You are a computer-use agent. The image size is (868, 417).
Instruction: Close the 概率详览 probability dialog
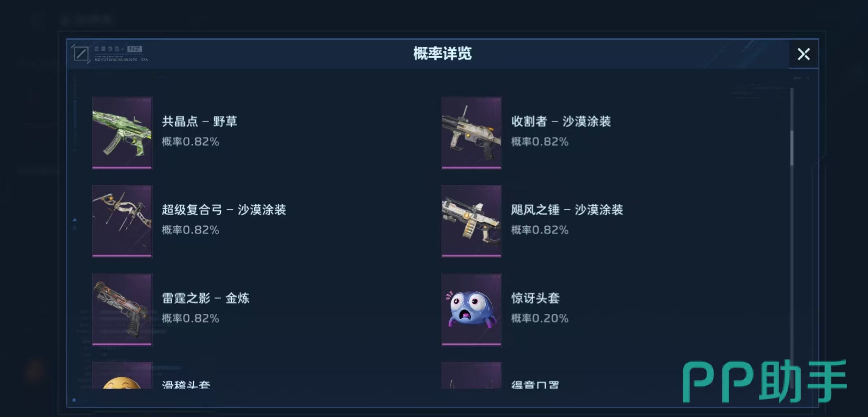pyautogui.click(x=803, y=54)
